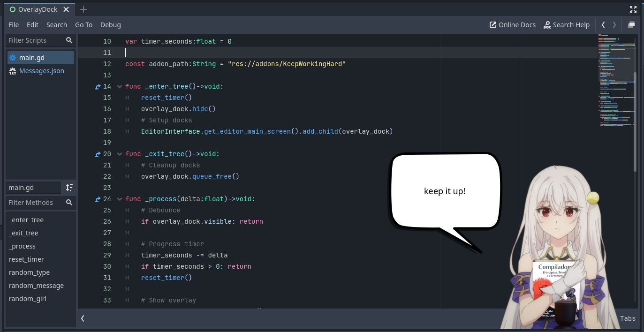This screenshot has height=332, width=644.
Task: Jump to random_message method
Action: tap(36, 286)
